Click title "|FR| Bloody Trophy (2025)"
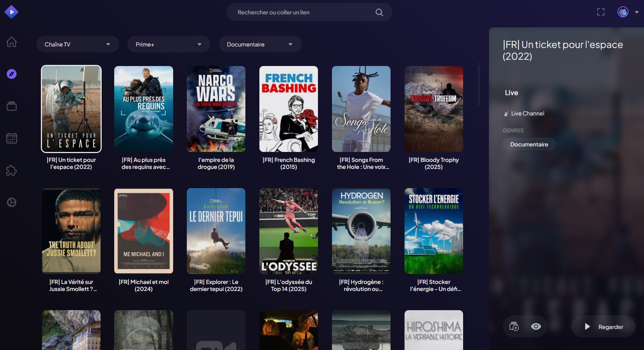 (434, 163)
